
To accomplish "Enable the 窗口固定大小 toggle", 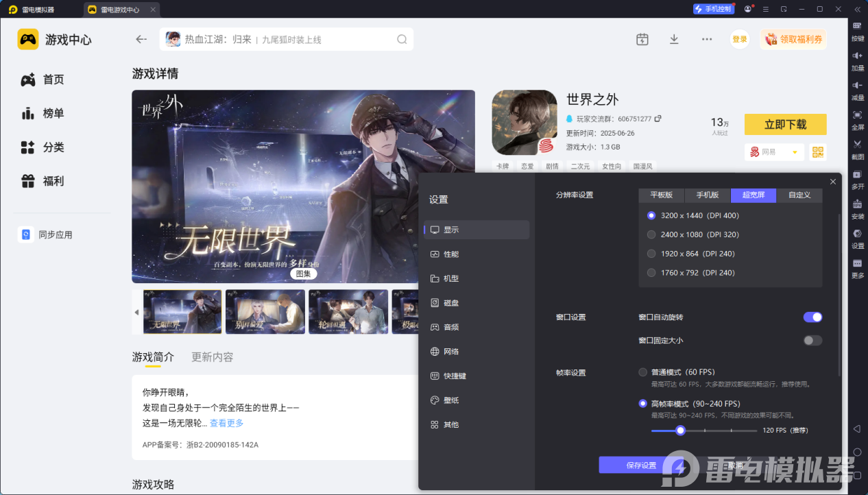I will pos(812,340).
